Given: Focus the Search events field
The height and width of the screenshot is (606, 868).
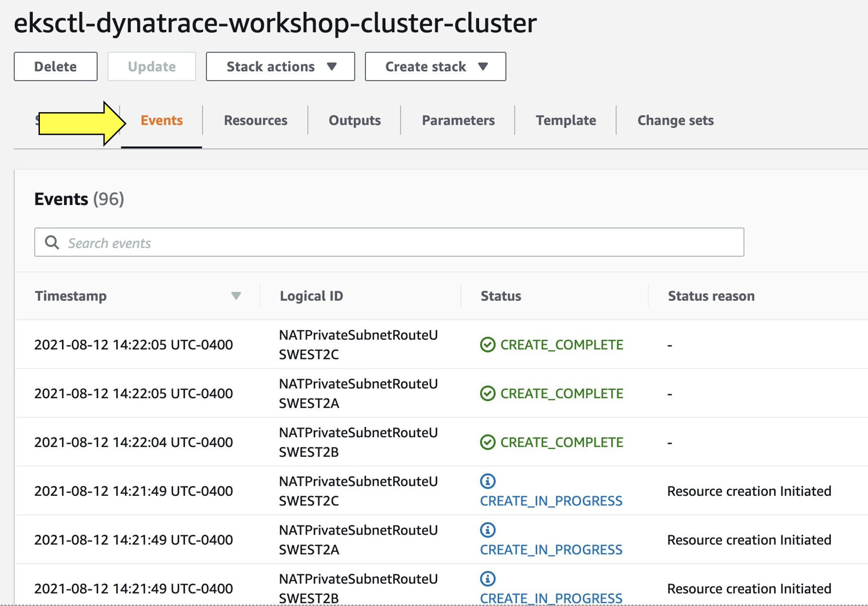Looking at the screenshot, I should pos(399,242).
